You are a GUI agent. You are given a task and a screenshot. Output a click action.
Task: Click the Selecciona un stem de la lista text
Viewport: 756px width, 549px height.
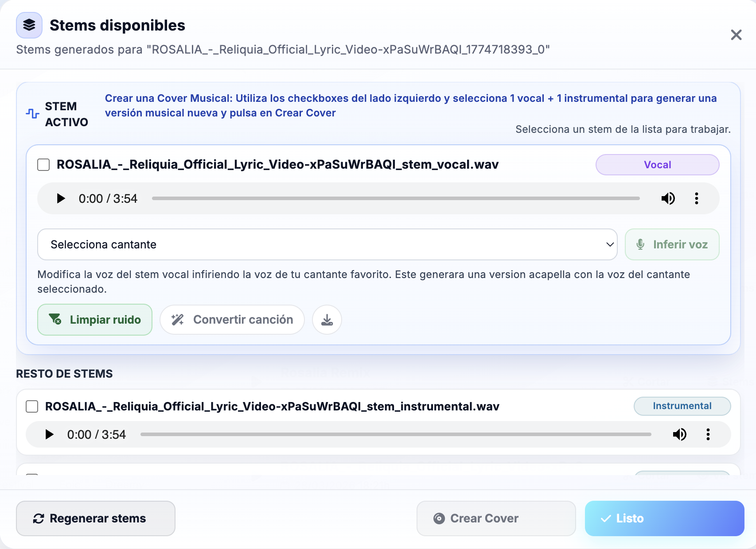623,129
